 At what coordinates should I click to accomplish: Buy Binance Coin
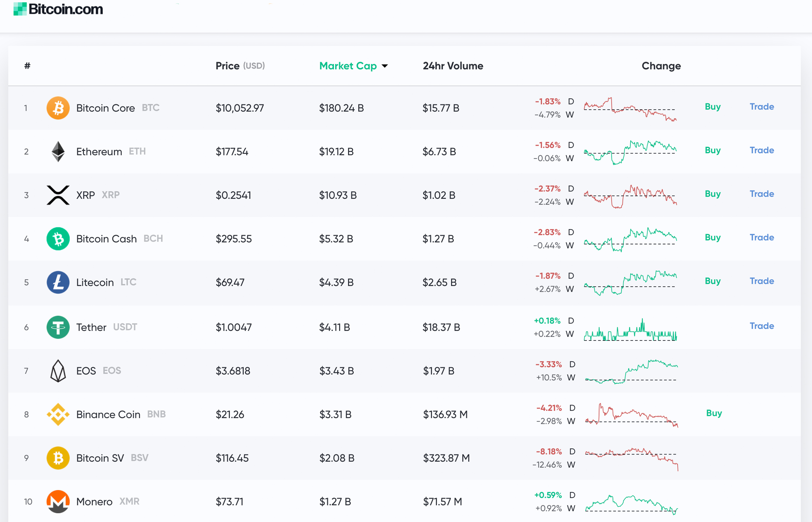point(714,413)
